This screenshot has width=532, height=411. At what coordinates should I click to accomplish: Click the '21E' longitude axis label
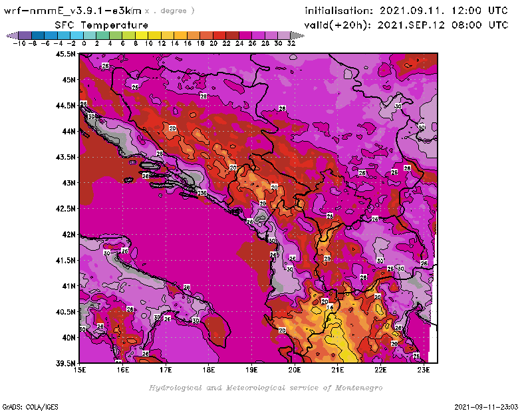[338, 370]
